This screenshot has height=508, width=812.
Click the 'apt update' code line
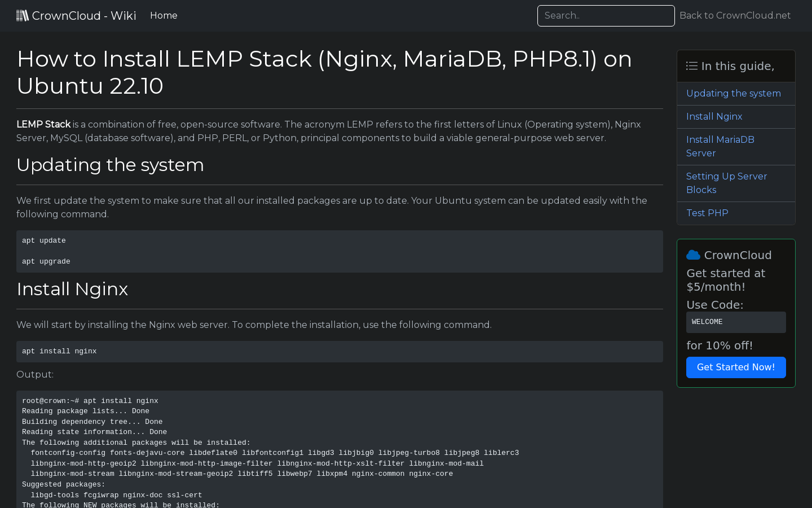click(44, 240)
